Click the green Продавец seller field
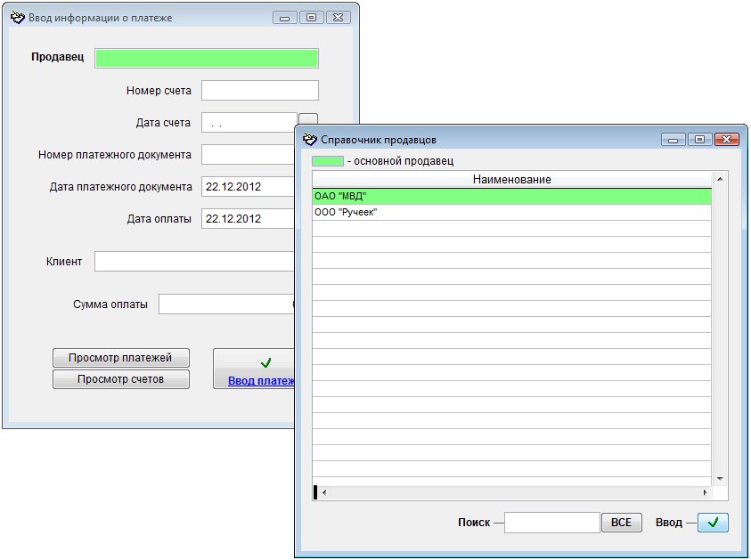 pyautogui.click(x=207, y=59)
